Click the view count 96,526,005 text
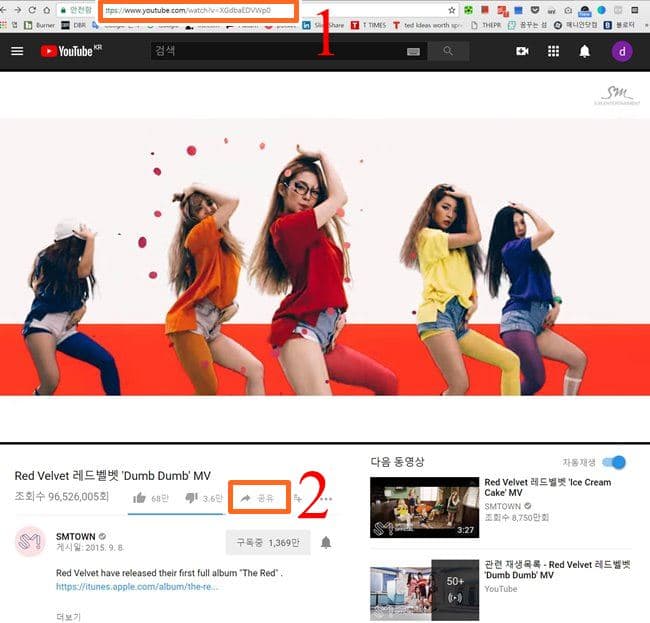Screen dimensions: 650x623 click(x=62, y=496)
